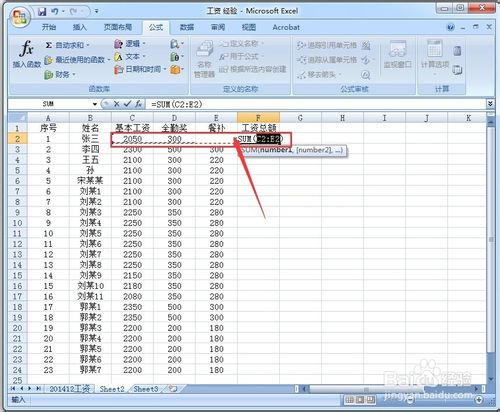Cancel formula entry with X icon
The height and width of the screenshot is (412, 500).
tap(116, 104)
